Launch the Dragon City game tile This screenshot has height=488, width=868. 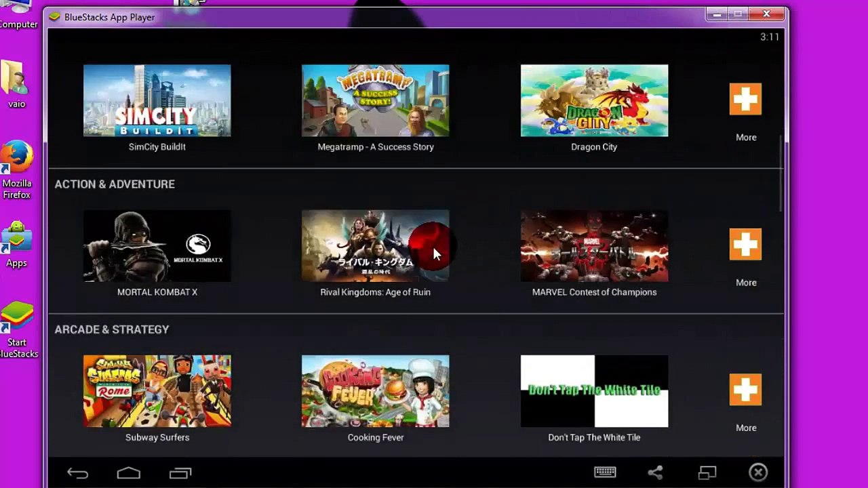pos(594,101)
